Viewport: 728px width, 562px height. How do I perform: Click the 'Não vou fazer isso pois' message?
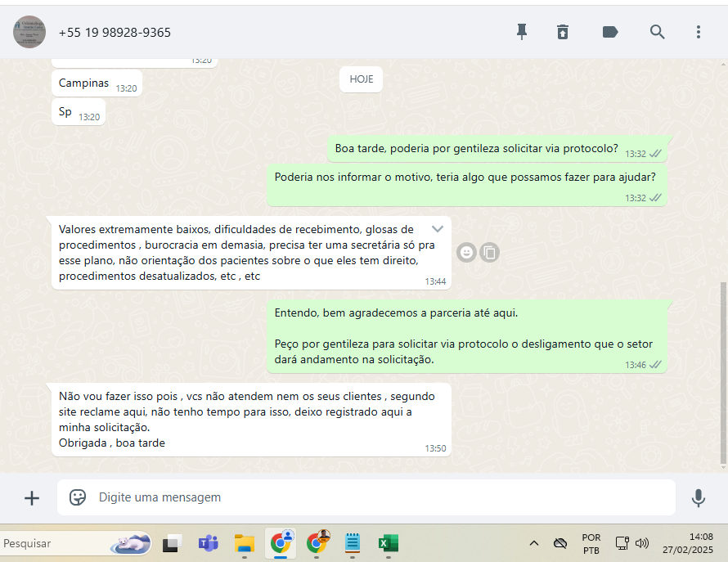coord(251,420)
